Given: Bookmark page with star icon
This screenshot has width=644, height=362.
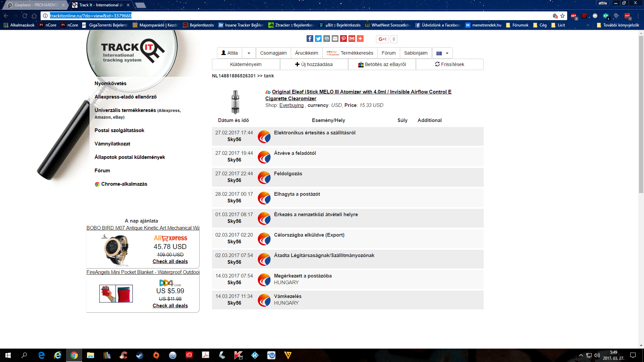Looking at the screenshot, I should tap(562, 16).
